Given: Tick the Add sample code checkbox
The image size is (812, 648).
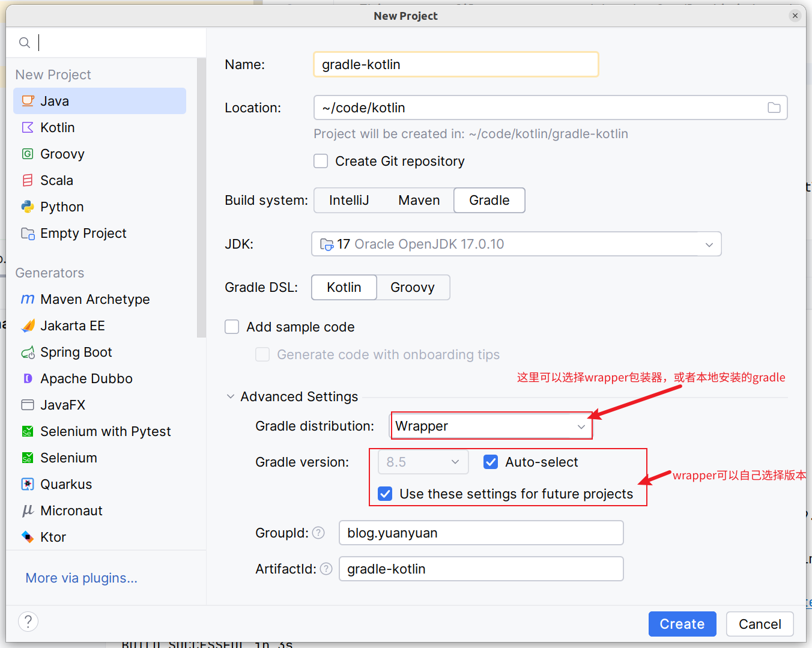Looking at the screenshot, I should point(232,327).
